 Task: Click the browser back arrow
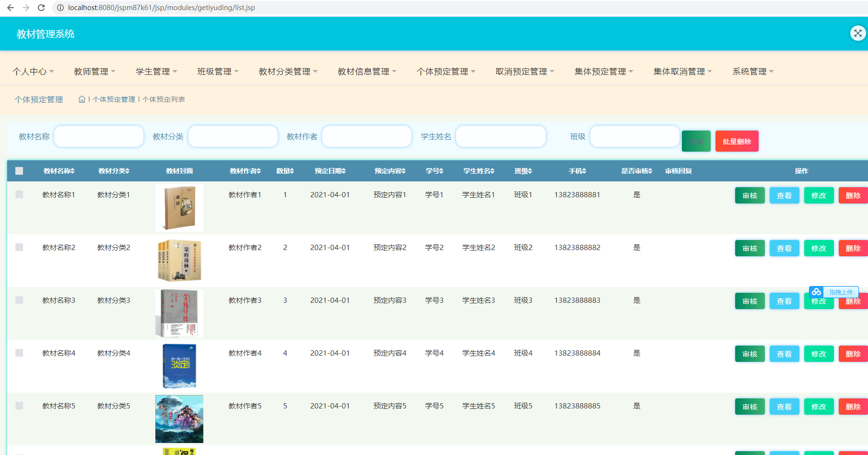pyautogui.click(x=11, y=8)
